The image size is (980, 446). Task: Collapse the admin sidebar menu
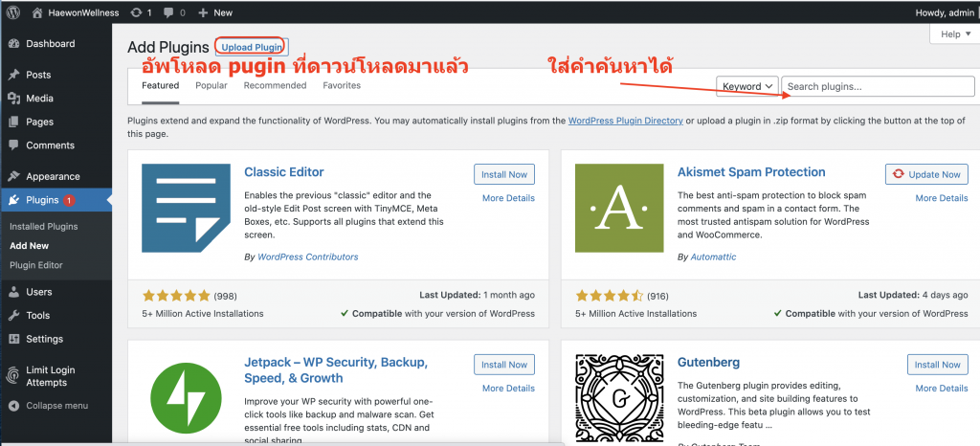click(56, 406)
